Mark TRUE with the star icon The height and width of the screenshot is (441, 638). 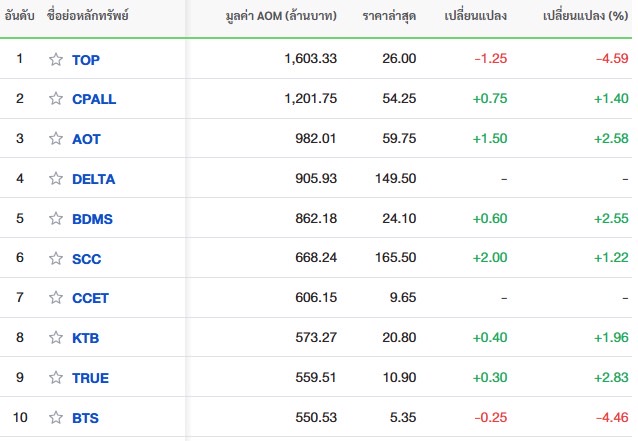pyautogui.click(x=56, y=377)
